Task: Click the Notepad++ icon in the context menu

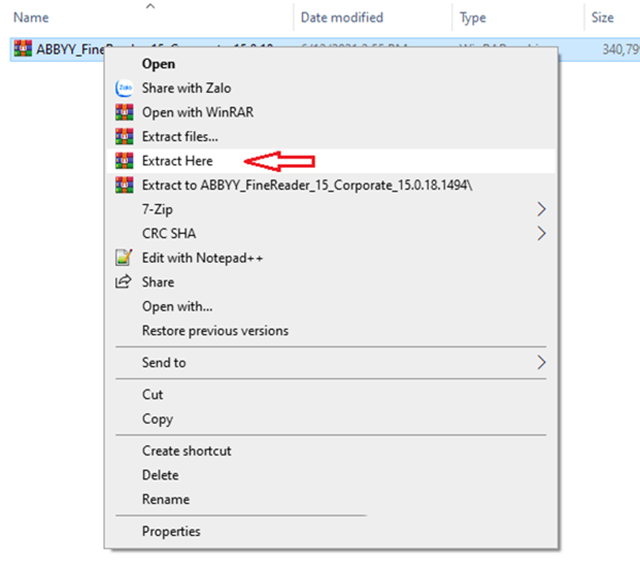Action: tap(124, 258)
